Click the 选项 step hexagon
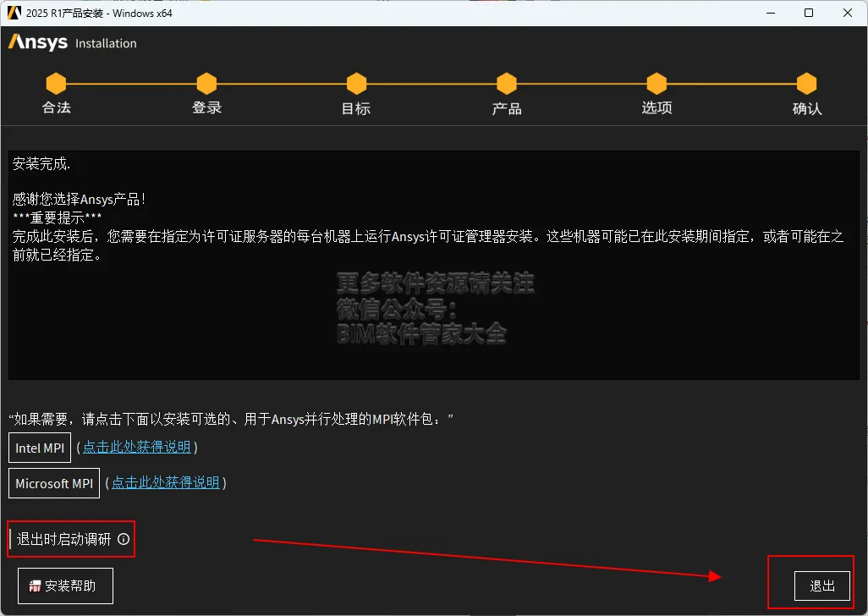The width and height of the screenshot is (868, 616). [x=656, y=84]
